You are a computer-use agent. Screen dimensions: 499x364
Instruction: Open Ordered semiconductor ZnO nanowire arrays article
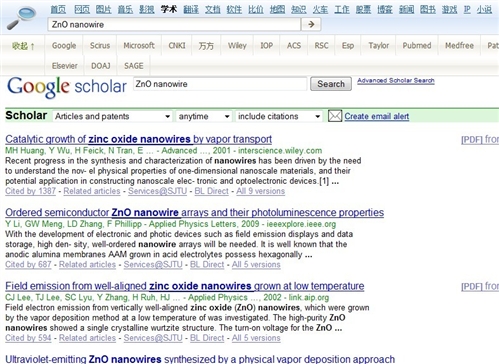[195, 212]
